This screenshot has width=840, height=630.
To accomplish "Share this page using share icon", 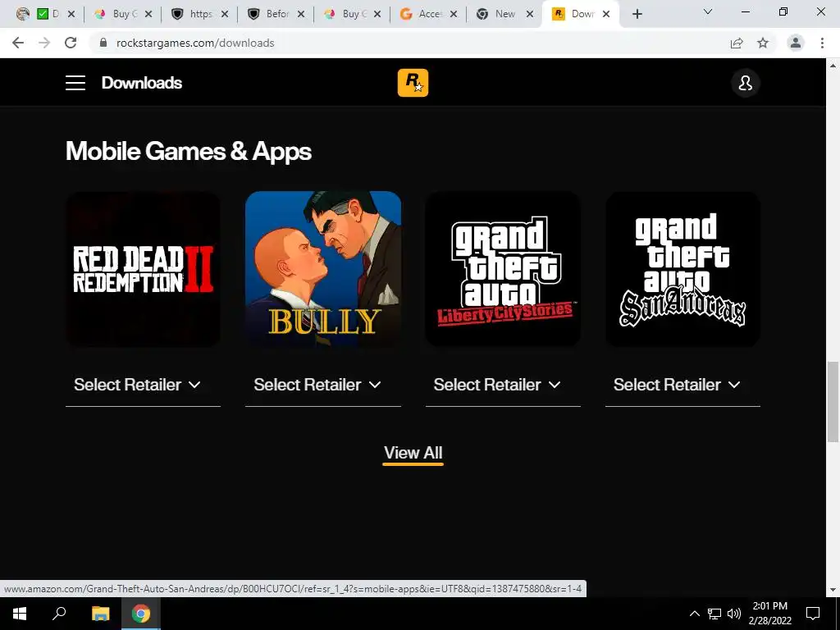I will (737, 43).
